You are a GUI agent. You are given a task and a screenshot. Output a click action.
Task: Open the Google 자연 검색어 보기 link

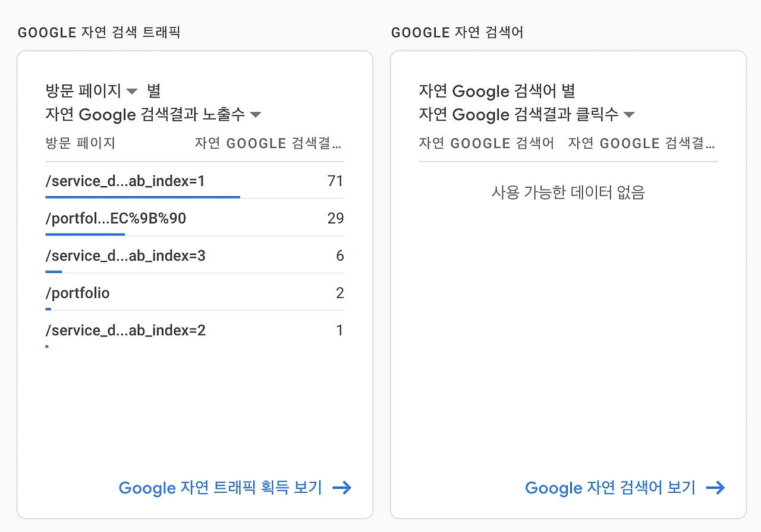pyautogui.click(x=610, y=488)
